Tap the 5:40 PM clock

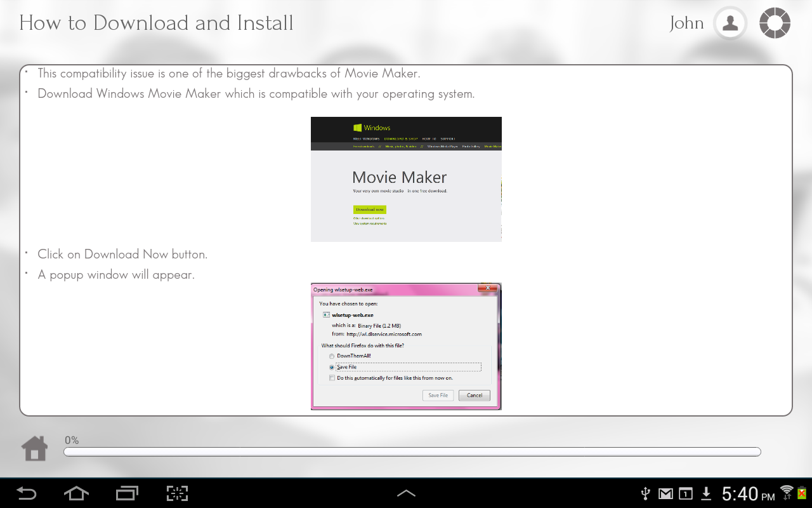[x=748, y=493]
